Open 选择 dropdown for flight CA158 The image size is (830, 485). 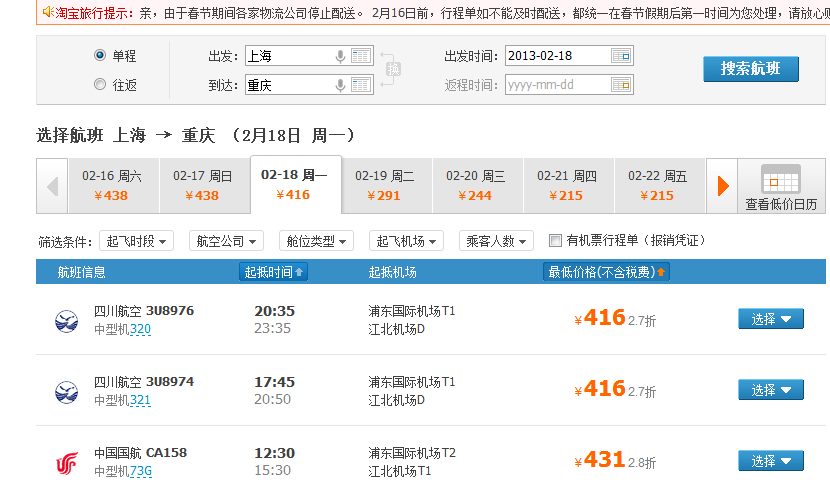pyautogui.click(x=771, y=461)
